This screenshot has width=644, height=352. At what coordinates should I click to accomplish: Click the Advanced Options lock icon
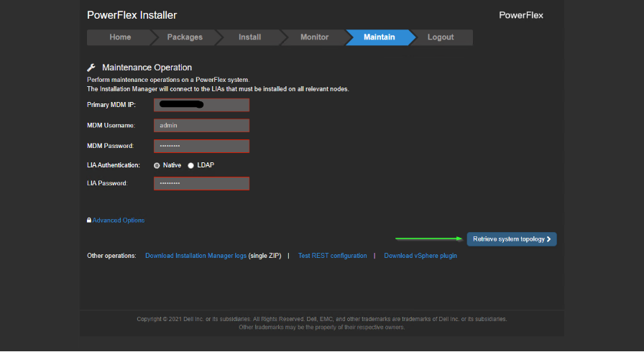pyautogui.click(x=89, y=221)
